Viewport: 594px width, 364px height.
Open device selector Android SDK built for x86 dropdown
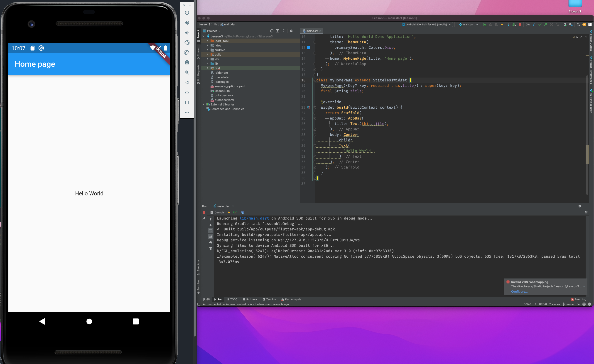point(426,24)
